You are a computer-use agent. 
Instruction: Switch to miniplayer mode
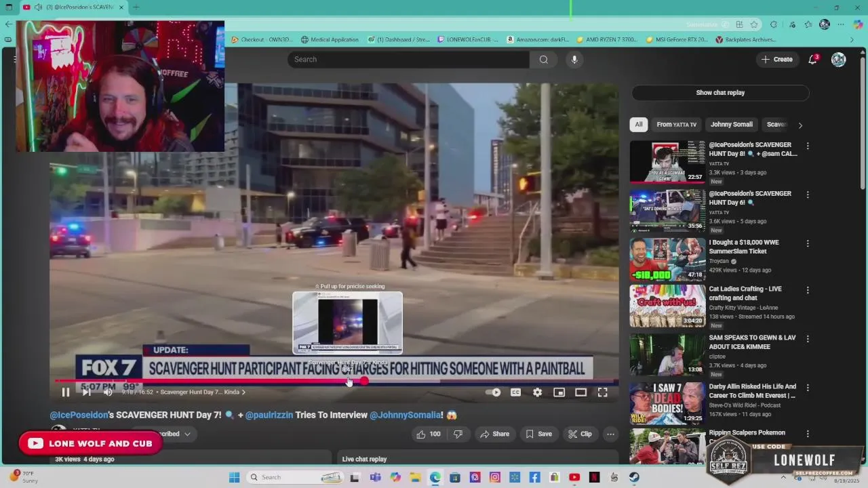[x=559, y=392]
